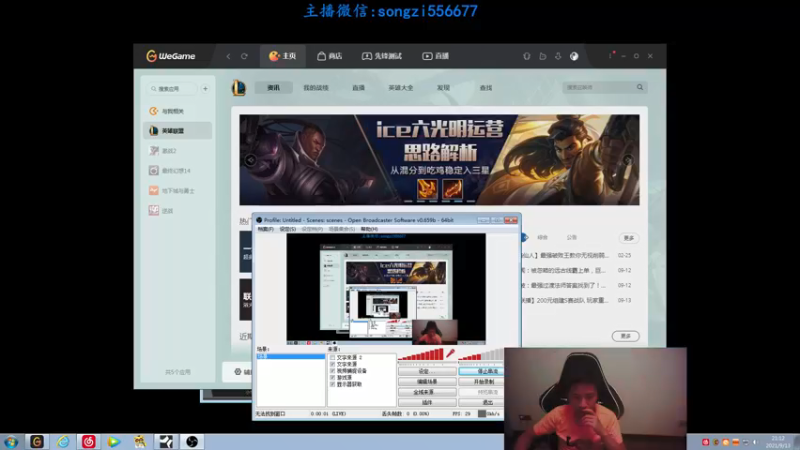Click the OBS 插件 button

click(427, 402)
